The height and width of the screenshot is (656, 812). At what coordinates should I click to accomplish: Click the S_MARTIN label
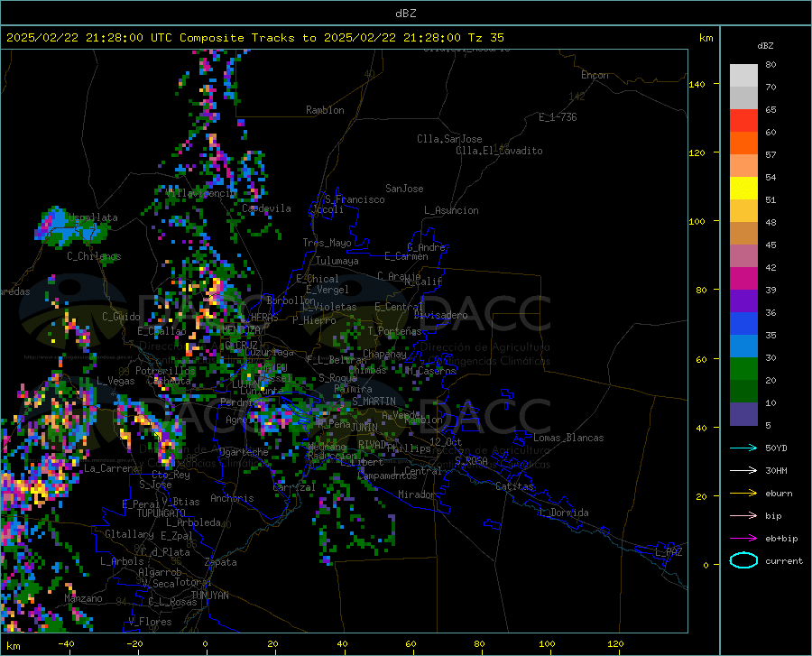[374, 402]
